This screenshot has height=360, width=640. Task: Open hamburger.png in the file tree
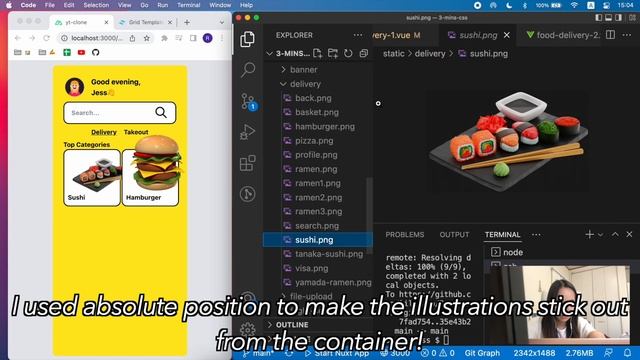click(x=324, y=127)
